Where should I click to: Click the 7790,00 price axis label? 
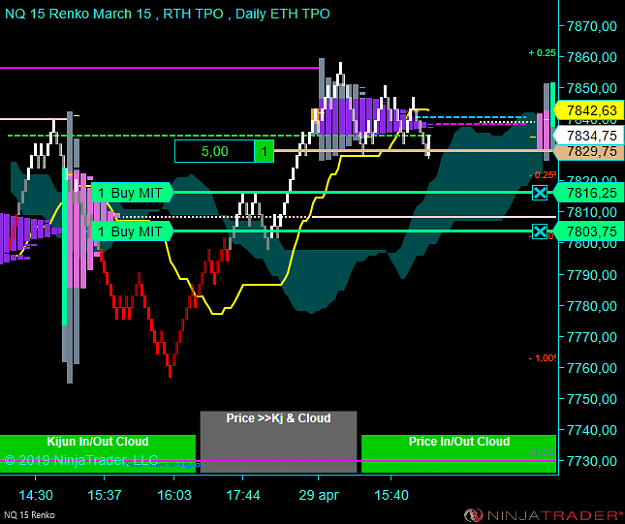click(x=592, y=275)
